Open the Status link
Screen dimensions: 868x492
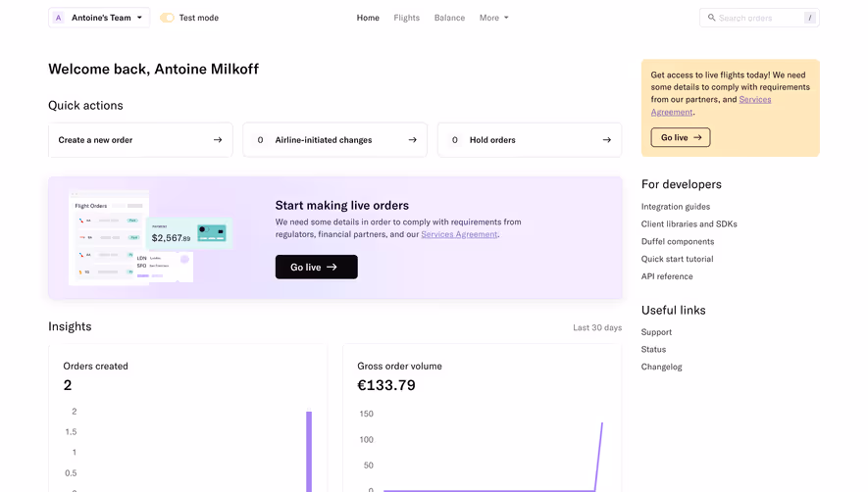pos(653,349)
